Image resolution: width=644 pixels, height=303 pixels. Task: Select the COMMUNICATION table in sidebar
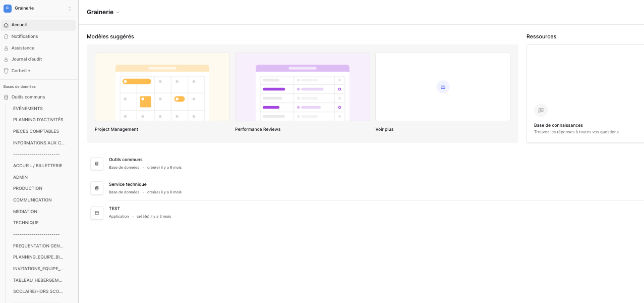[x=32, y=200]
